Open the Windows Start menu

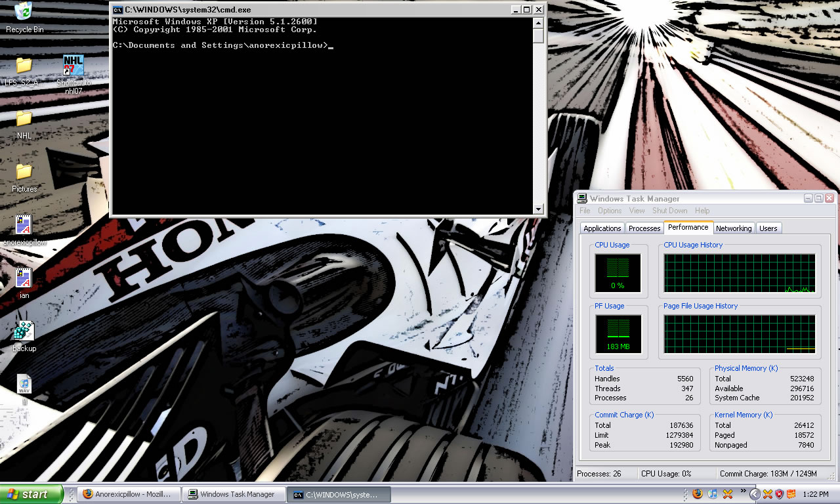(31, 494)
